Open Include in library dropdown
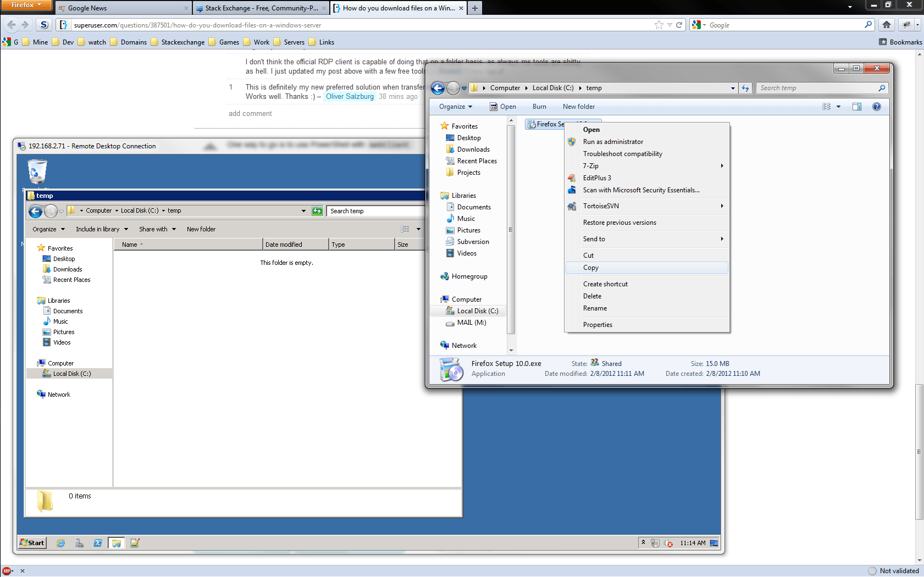The image size is (924, 577). point(102,229)
